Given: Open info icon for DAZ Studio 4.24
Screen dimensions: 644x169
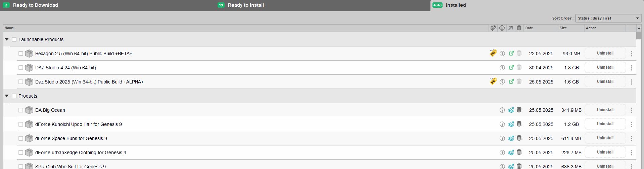Looking at the screenshot, I should [x=502, y=68].
